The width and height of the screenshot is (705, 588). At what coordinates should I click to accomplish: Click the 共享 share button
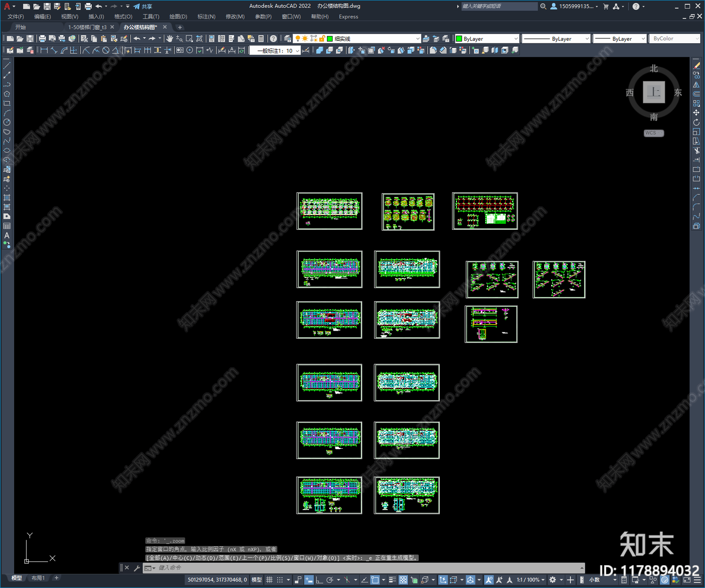click(x=143, y=6)
